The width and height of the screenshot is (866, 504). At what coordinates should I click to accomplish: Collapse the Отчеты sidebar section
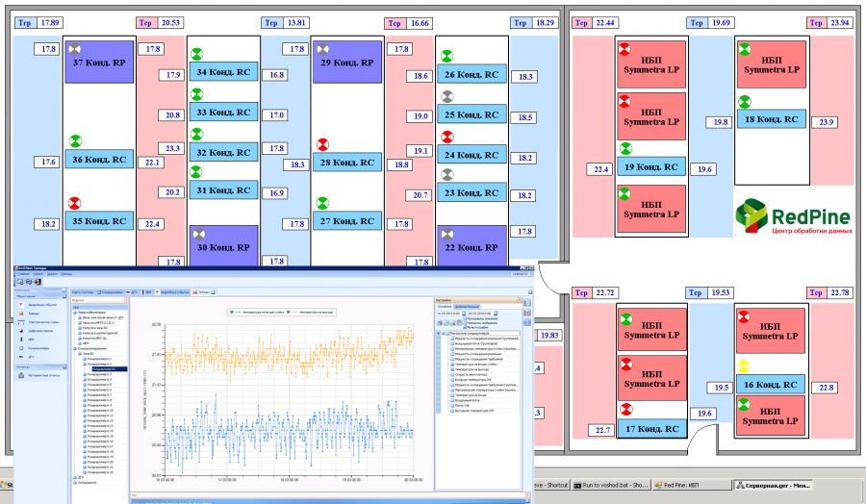point(64,366)
